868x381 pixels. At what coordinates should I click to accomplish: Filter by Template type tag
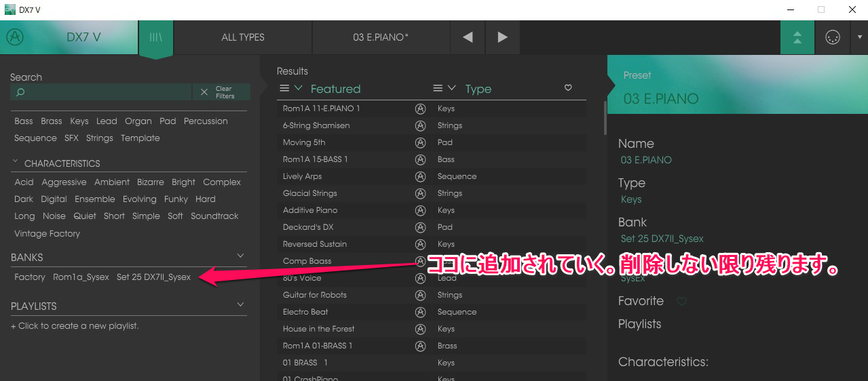140,138
